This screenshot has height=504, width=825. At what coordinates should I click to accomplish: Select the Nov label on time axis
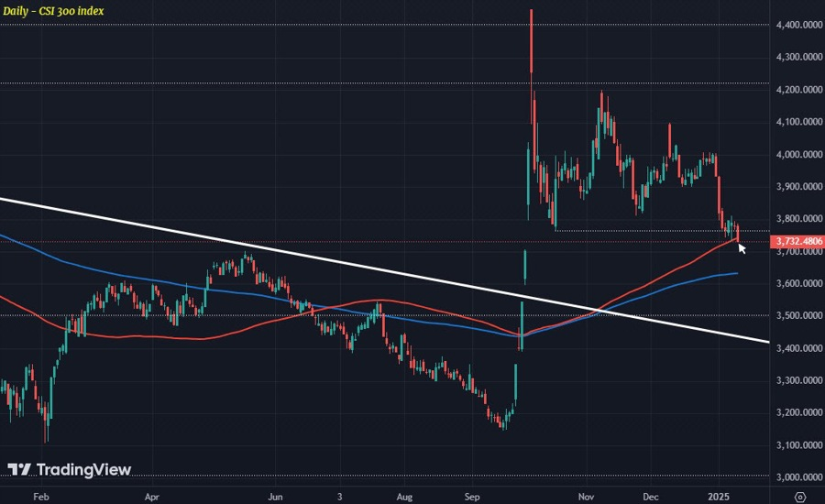586,497
